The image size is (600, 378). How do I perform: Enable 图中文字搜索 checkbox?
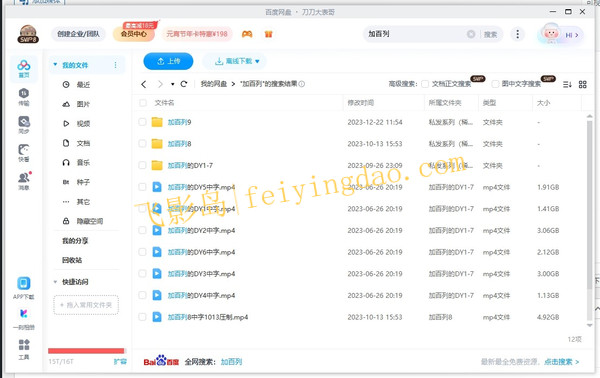pyautogui.click(x=495, y=84)
